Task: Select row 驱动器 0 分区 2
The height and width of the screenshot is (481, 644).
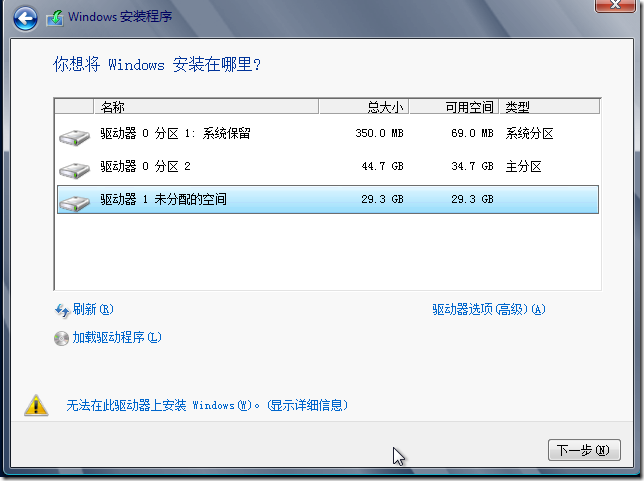Action: [x=328, y=166]
